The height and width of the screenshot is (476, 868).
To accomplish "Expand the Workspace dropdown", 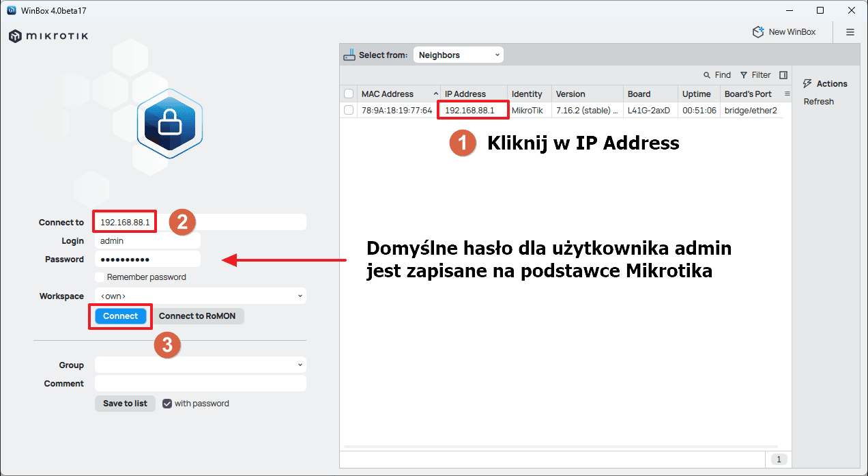I will (201, 296).
